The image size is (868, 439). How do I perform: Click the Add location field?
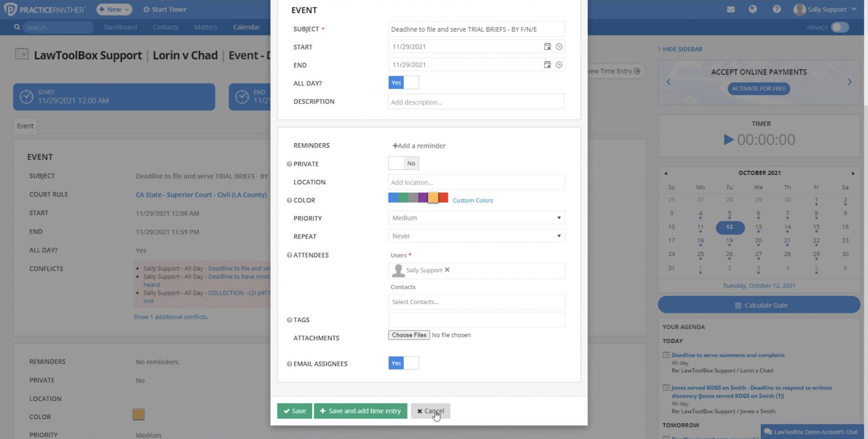[x=476, y=183]
